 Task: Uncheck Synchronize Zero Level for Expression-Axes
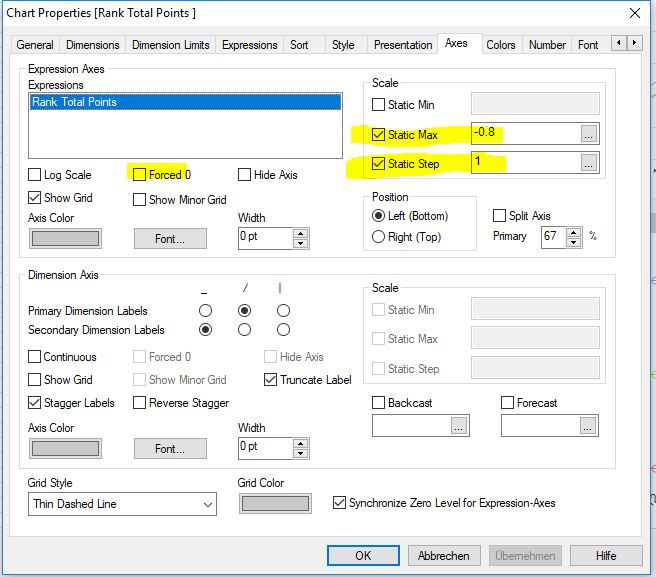[340, 503]
